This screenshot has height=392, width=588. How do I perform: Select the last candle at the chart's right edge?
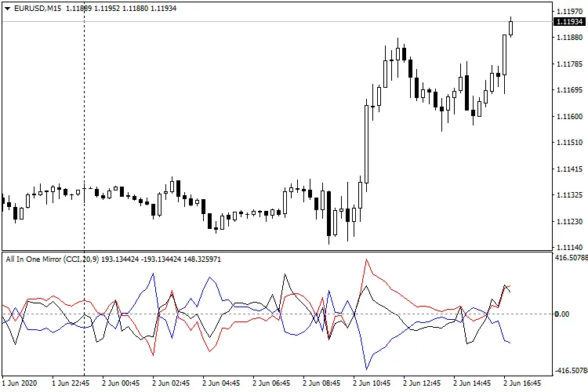point(510,27)
